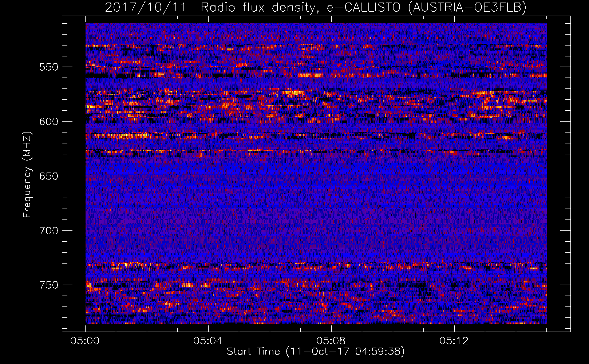Click the 550 frequency tick label

[x=49, y=67]
